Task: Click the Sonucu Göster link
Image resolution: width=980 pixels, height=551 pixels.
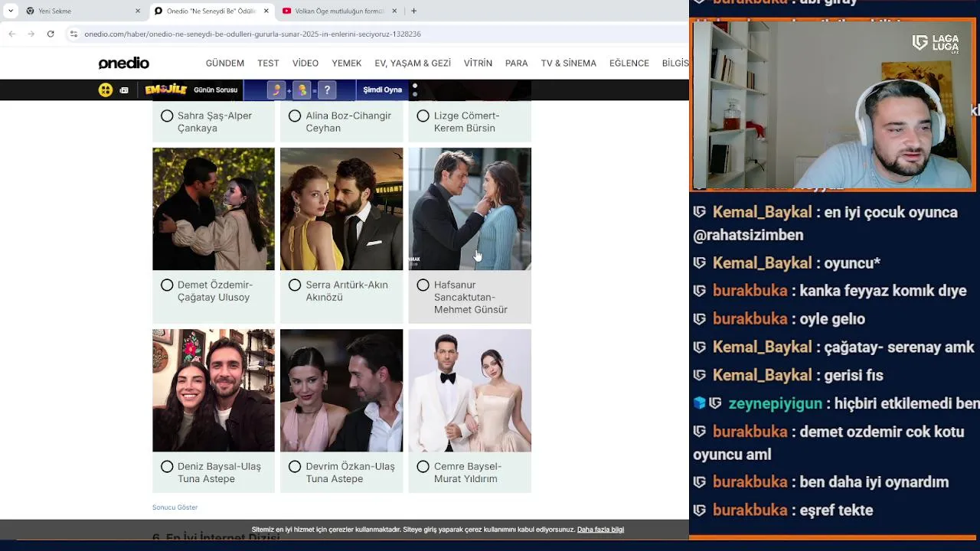Action: (x=175, y=507)
